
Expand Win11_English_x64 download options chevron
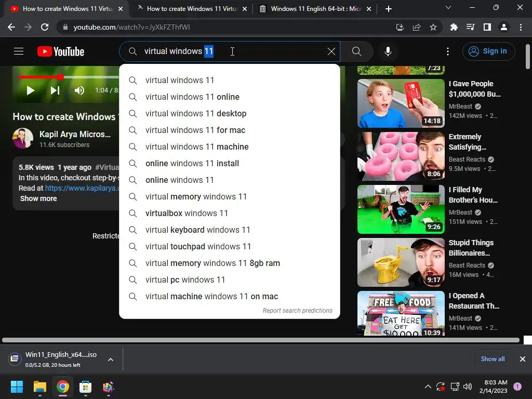pos(111,360)
